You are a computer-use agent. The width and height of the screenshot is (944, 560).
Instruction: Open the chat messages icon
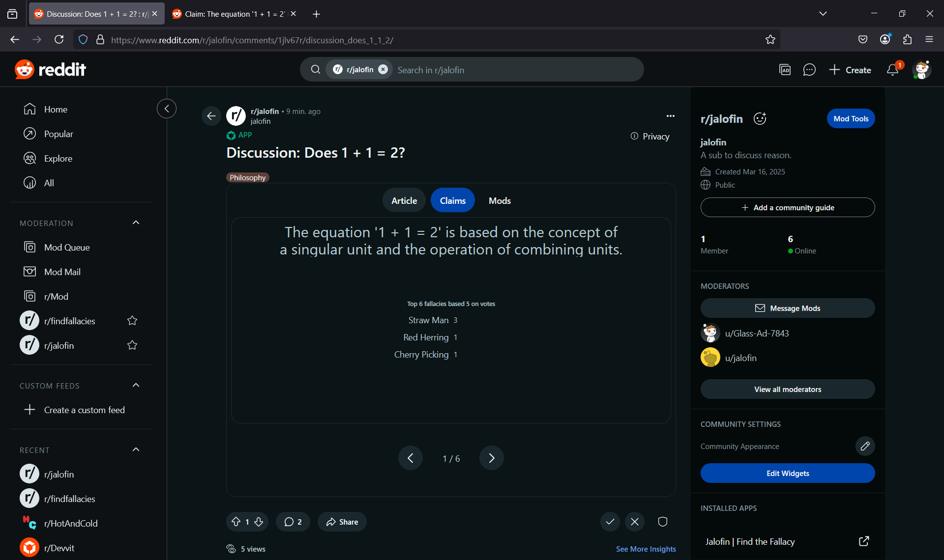pos(809,70)
